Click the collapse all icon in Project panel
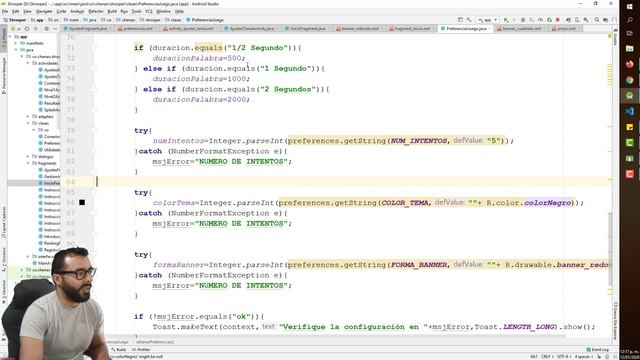Viewport: 640px width, 360px height. click(x=36, y=29)
